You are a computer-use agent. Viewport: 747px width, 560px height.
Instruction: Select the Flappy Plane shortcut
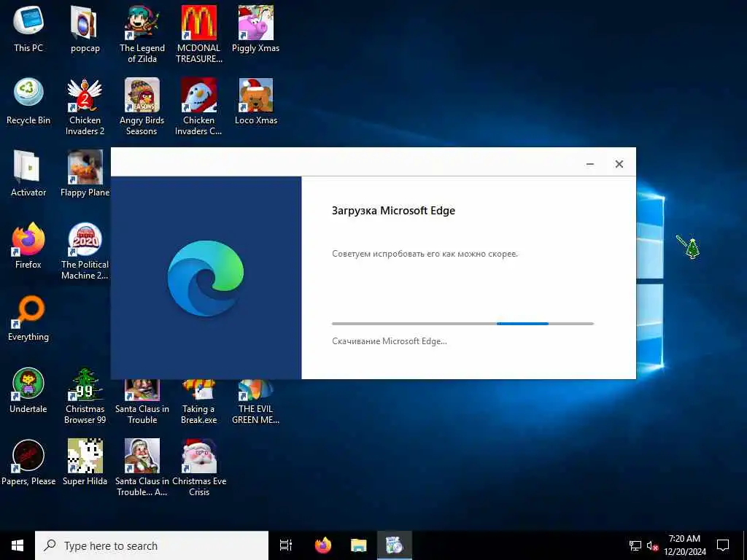click(x=85, y=174)
